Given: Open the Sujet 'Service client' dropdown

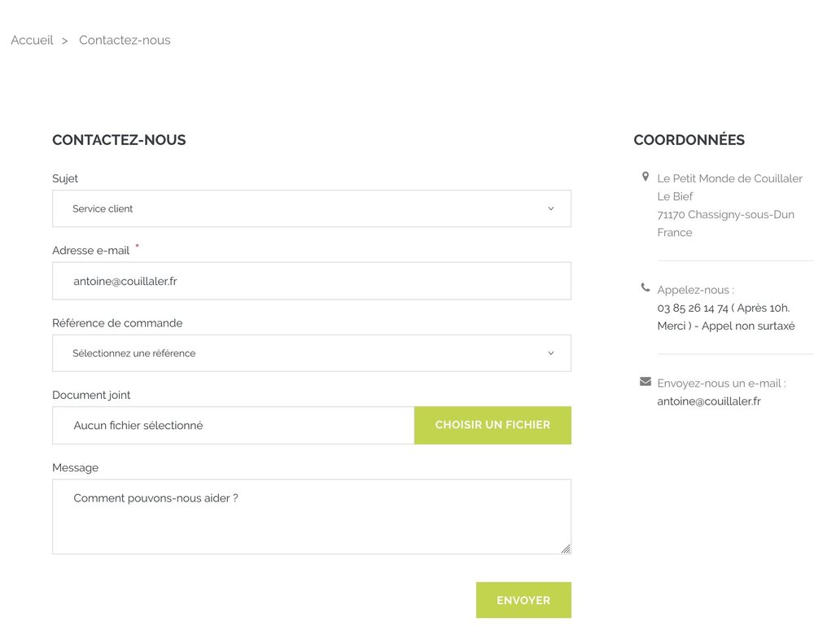Looking at the screenshot, I should point(311,208).
